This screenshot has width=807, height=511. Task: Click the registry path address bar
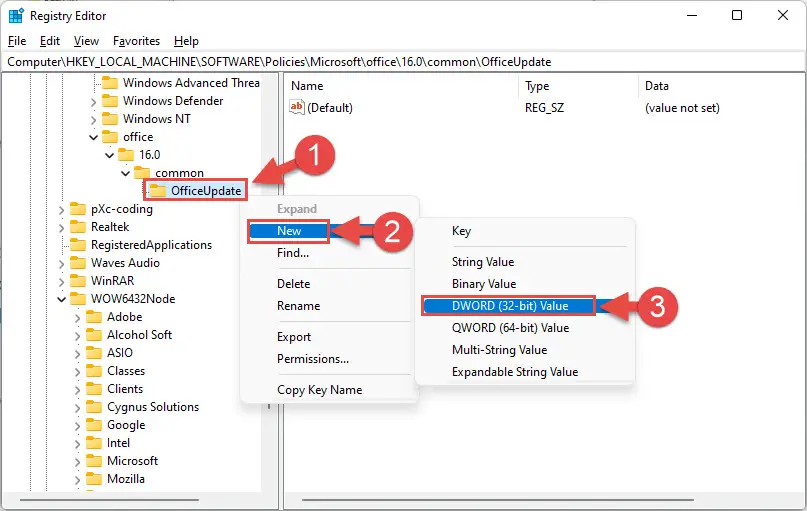(x=403, y=62)
